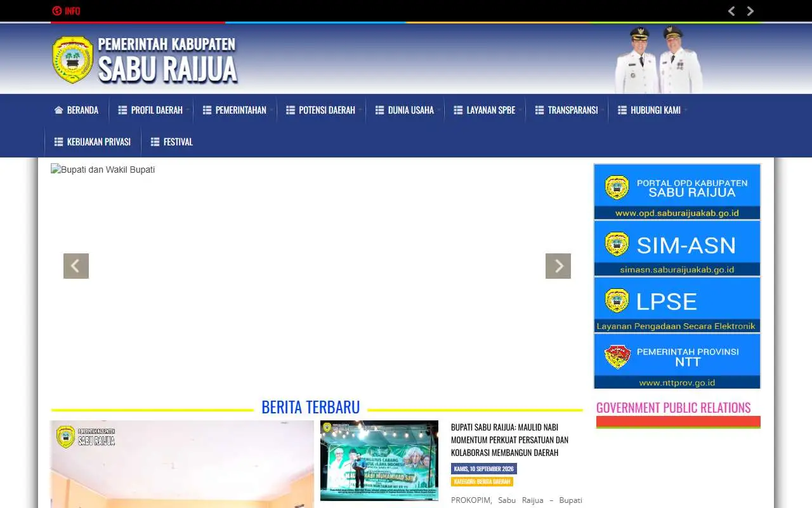The image size is (812, 508).
Task: Show previous info ticker item arrow
Action: click(731, 11)
